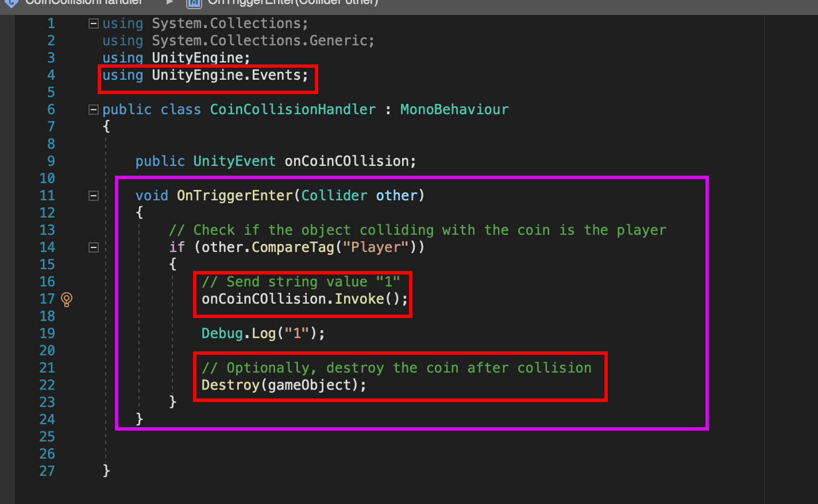Open the OnTriggerEnter member breadcrumb dropdown
The width and height of the screenshot is (818, 504).
coord(293,2)
